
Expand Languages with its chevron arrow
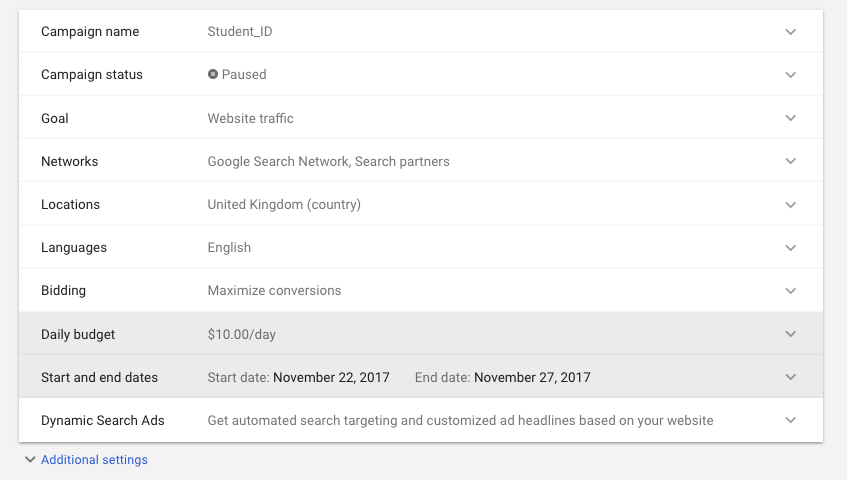tap(791, 248)
